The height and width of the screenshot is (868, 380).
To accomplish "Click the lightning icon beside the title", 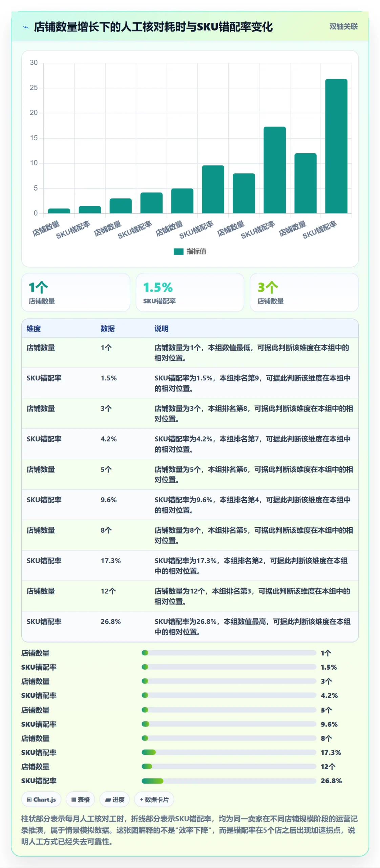I will (x=26, y=27).
